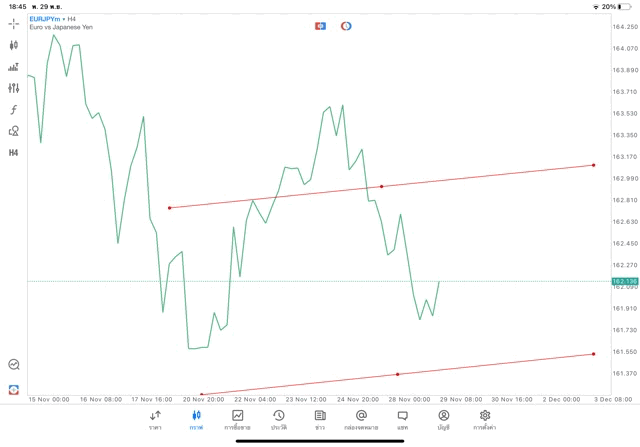Open the กล่องจดหมาย (Mailbox) tab
Screen dimensions: 640x447
pyautogui.click(x=361, y=420)
